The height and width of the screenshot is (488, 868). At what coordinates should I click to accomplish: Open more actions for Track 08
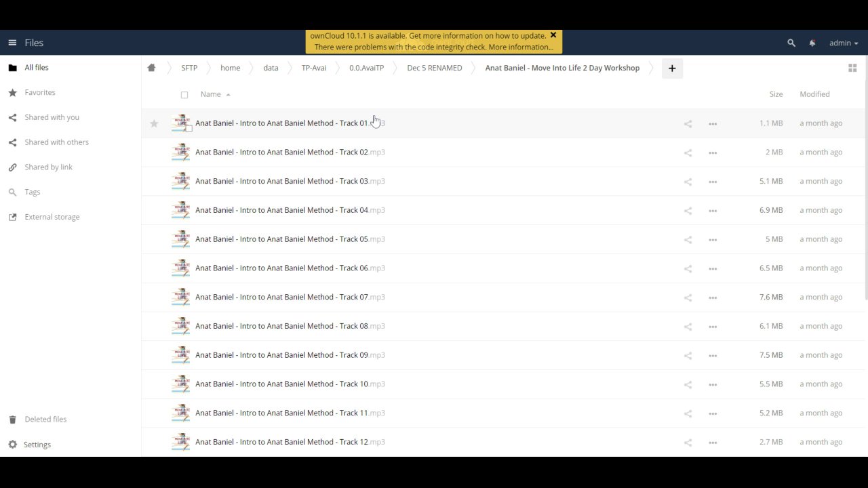[713, 327]
